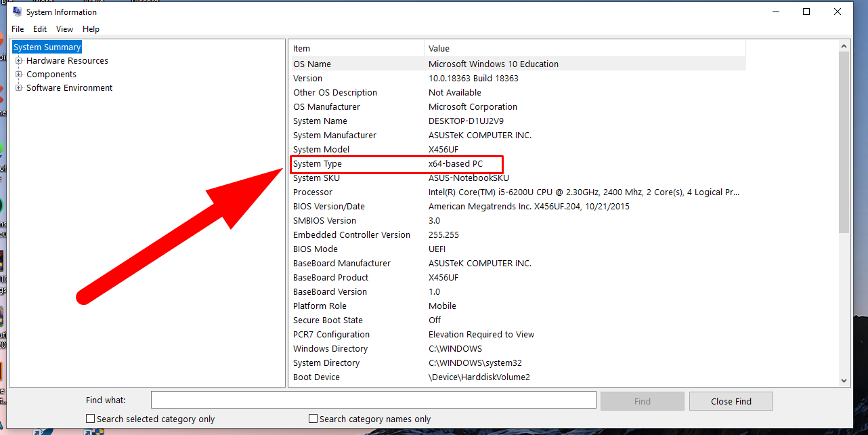Select the Boot Device row
Image resolution: width=868 pixels, height=435 pixels.
point(519,377)
